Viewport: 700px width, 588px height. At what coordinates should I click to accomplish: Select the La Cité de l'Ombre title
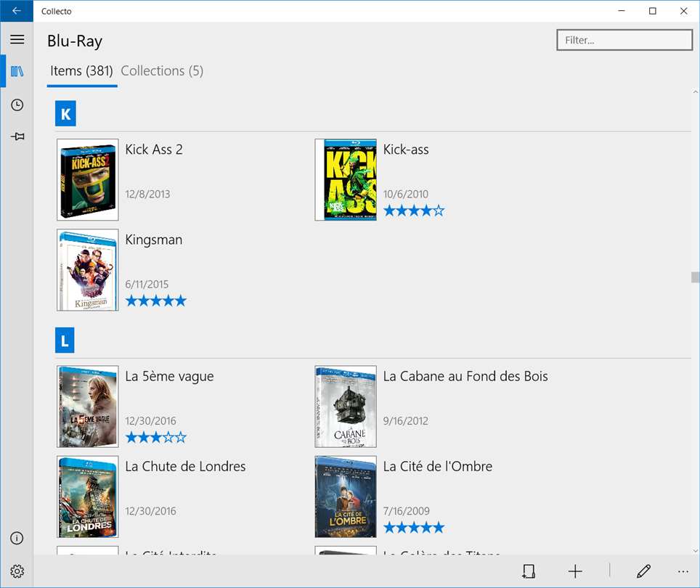(x=437, y=466)
